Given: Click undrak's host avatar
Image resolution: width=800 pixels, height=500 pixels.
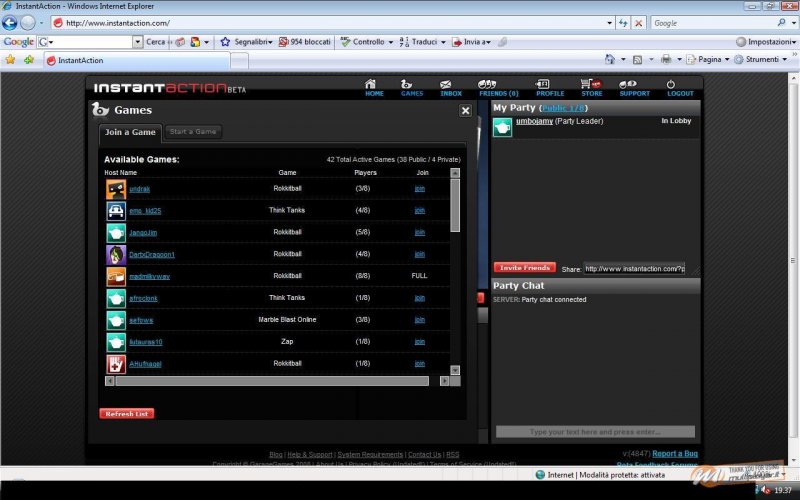Looking at the screenshot, I should (115, 188).
